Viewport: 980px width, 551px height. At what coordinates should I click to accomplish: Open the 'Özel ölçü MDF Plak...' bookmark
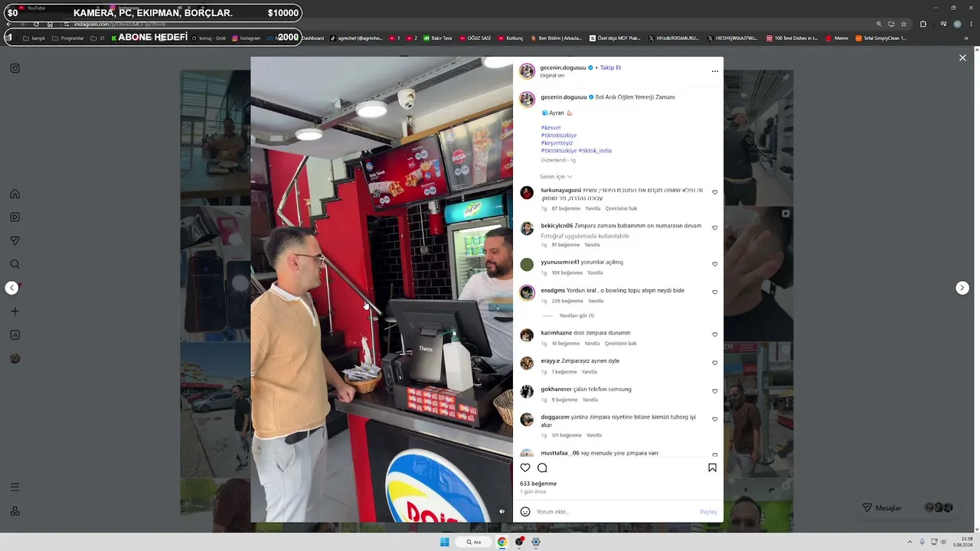pyautogui.click(x=614, y=38)
